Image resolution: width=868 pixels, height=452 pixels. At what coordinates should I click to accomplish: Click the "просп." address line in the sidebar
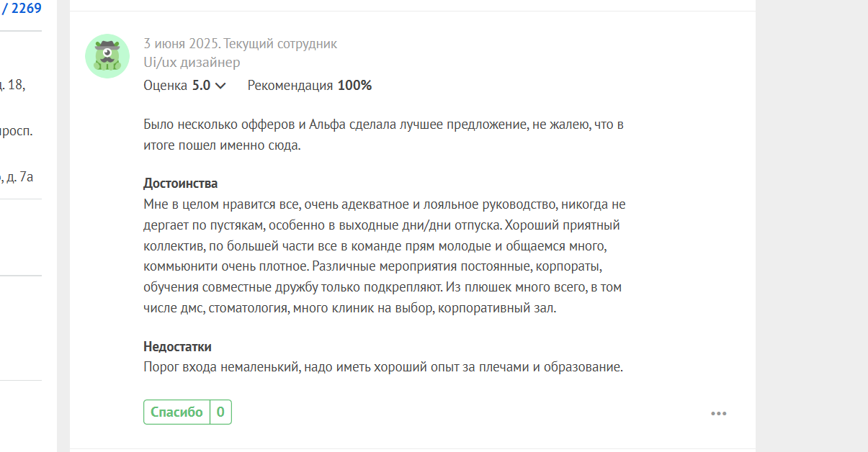click(x=16, y=132)
